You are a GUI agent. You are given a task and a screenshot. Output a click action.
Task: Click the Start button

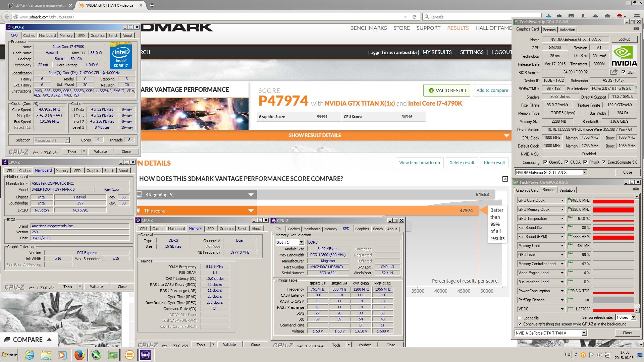tap(9, 355)
